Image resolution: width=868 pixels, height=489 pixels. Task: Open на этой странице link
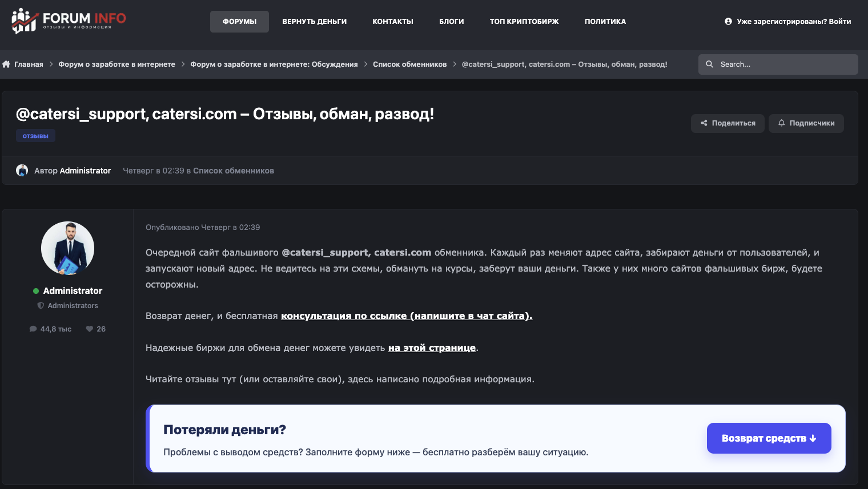tap(432, 347)
